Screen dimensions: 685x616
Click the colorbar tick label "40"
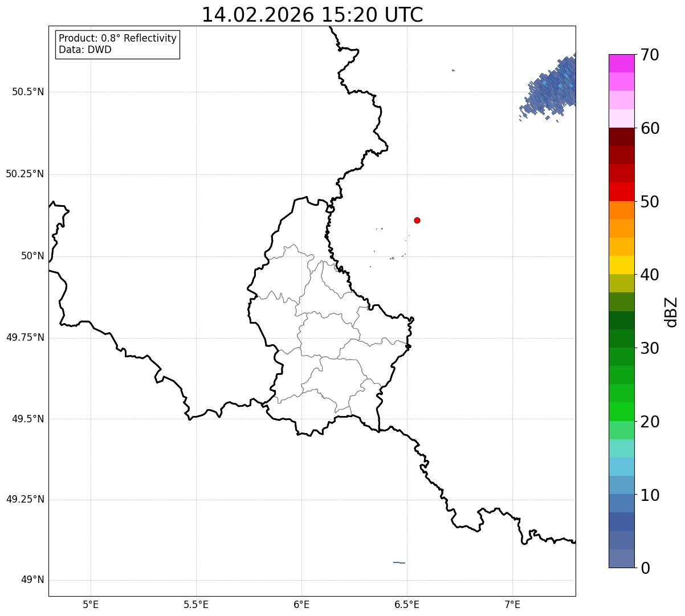click(650, 275)
